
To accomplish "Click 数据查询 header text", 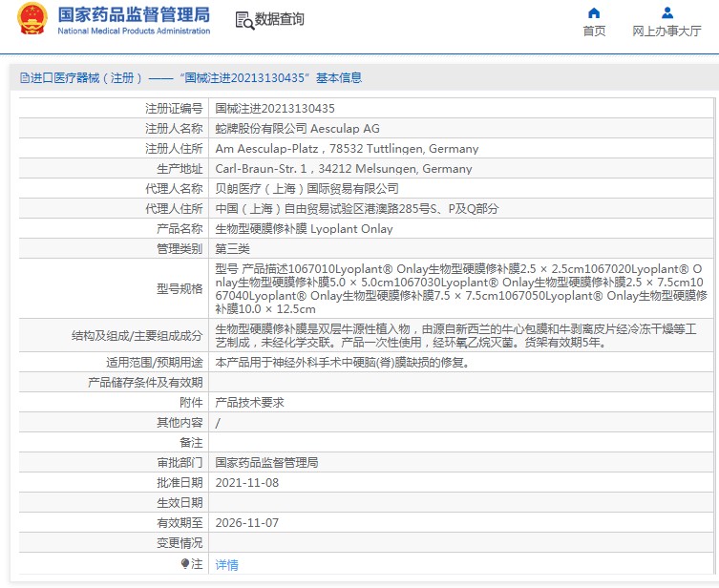I will (279, 19).
